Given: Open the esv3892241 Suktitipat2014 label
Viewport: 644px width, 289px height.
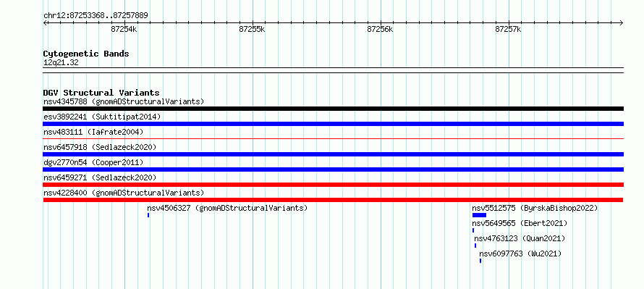Looking at the screenshot, I should click(102, 117).
